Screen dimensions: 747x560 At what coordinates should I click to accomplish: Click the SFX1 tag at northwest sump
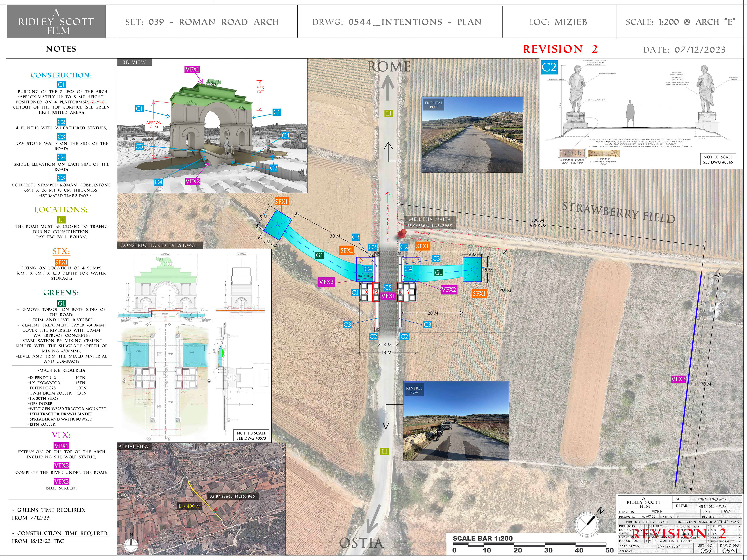(281, 202)
